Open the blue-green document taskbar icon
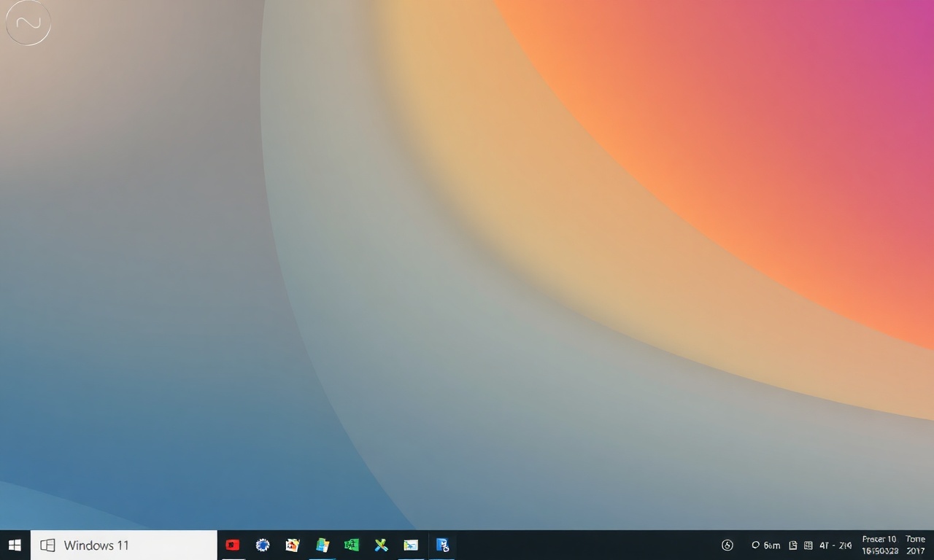Viewport: 934px width, 560px height. pyautogui.click(x=323, y=545)
